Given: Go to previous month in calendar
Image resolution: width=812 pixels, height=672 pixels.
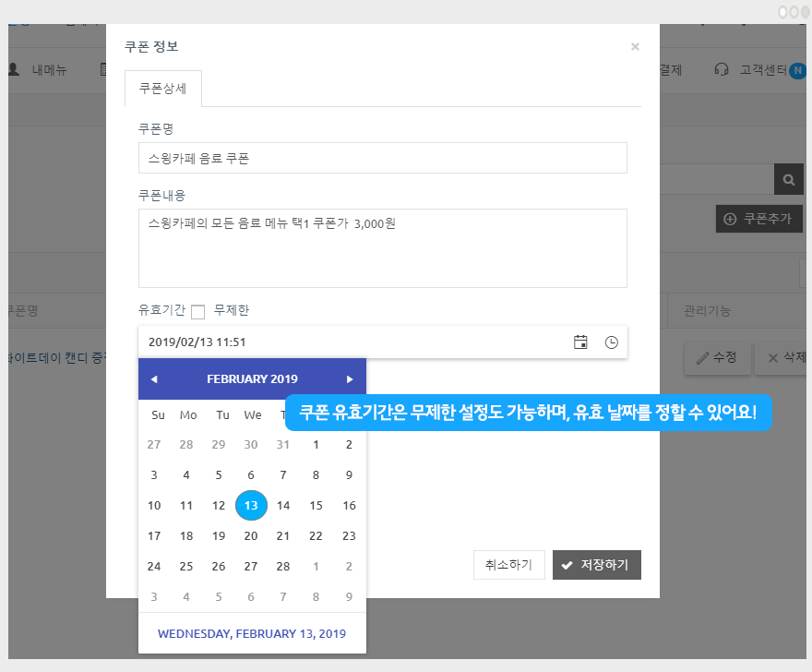Looking at the screenshot, I should tap(154, 379).
